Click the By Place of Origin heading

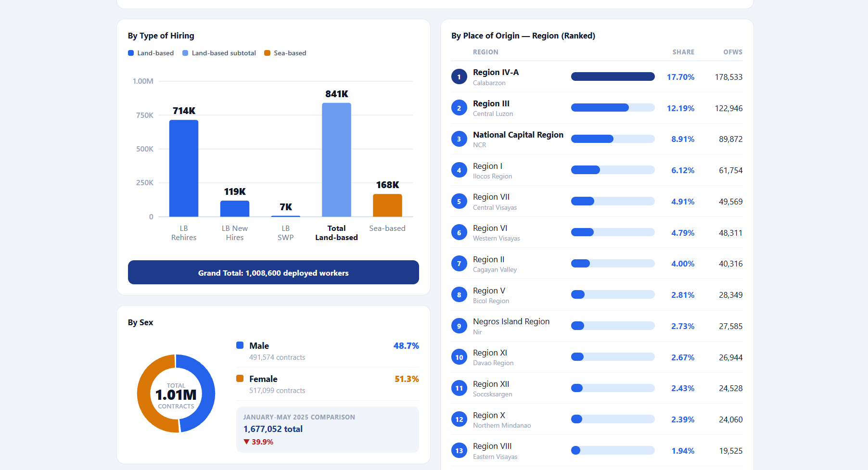(523, 36)
